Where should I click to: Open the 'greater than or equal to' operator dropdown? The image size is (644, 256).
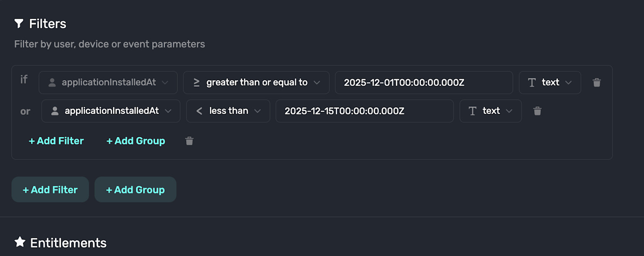pyautogui.click(x=256, y=83)
